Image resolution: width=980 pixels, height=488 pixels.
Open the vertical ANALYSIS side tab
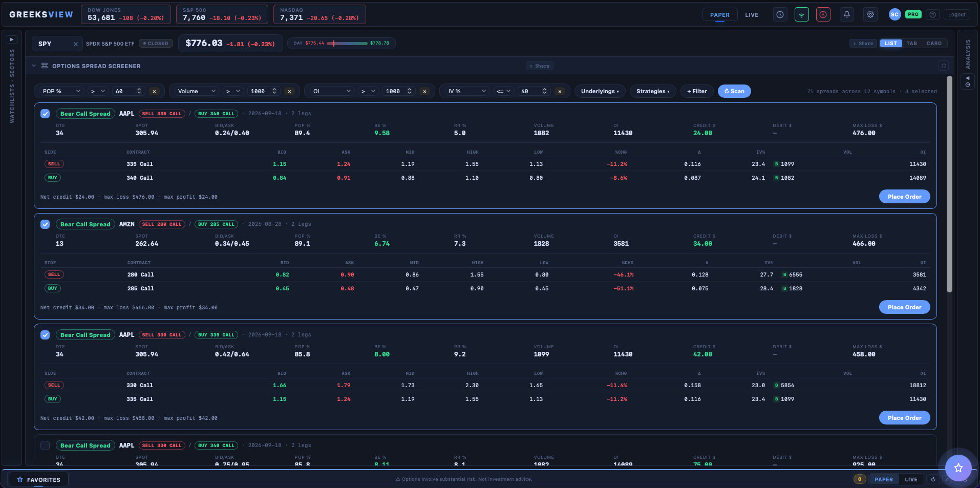click(x=967, y=54)
